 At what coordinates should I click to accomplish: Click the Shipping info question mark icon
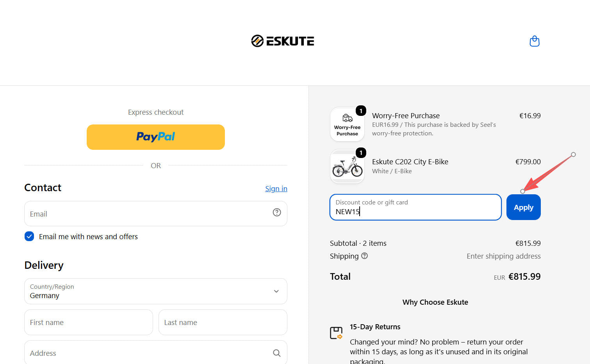pyautogui.click(x=364, y=256)
